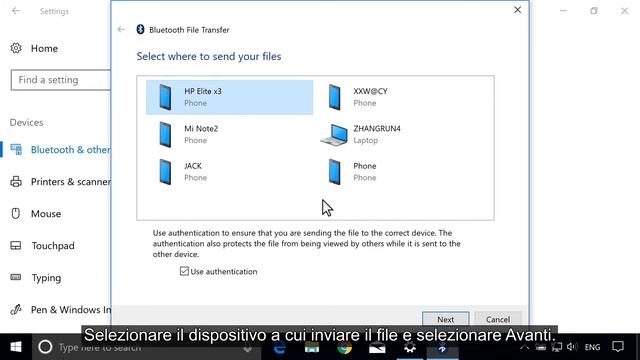The image size is (640, 360).
Task: Open Google Chrome from taskbar
Action: (x=344, y=347)
